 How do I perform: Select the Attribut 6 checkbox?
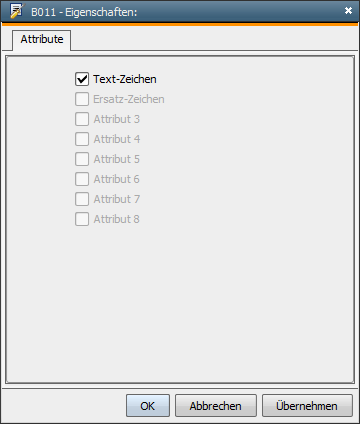pyautogui.click(x=82, y=179)
